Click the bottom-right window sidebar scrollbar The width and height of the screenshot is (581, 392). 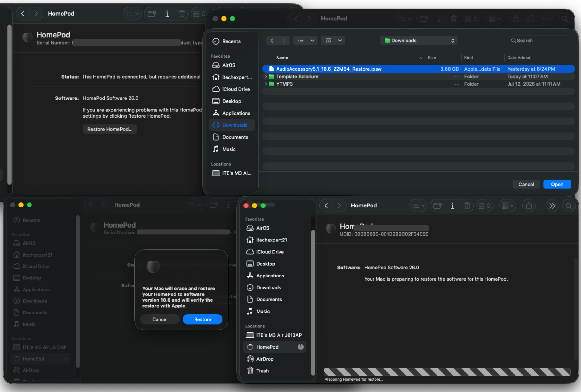313,302
